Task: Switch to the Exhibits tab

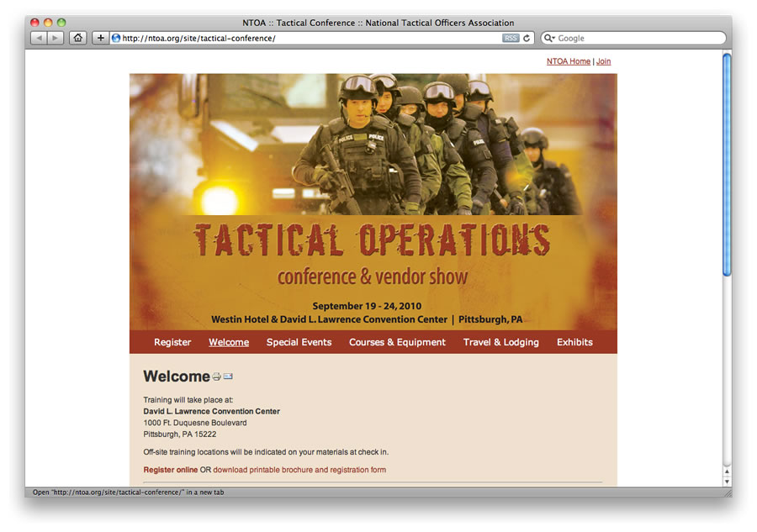Action: coord(574,342)
